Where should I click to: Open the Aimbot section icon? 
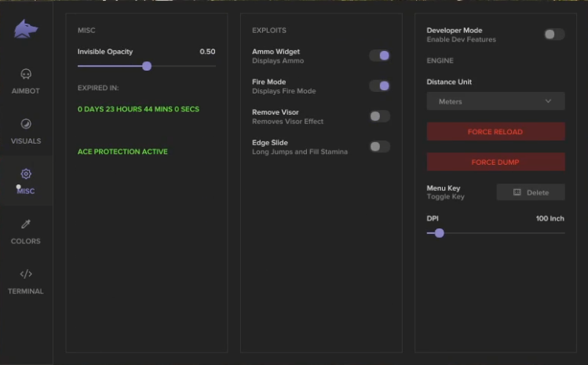(26, 75)
